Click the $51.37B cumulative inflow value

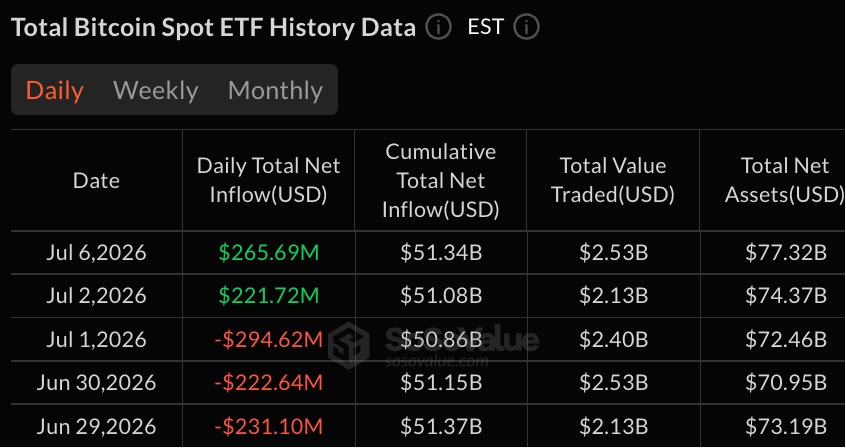click(x=441, y=426)
